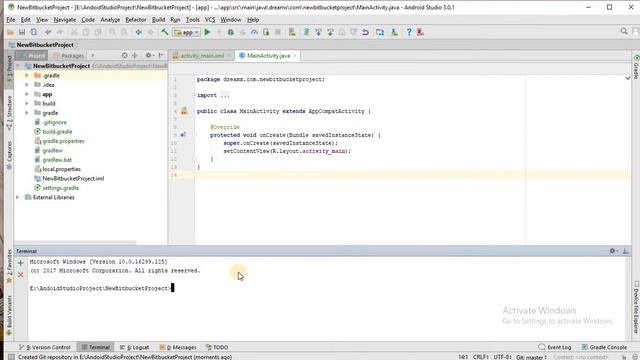Click the Collapse All icon in Project panel
The width and height of the screenshot is (640, 360).
135,56
